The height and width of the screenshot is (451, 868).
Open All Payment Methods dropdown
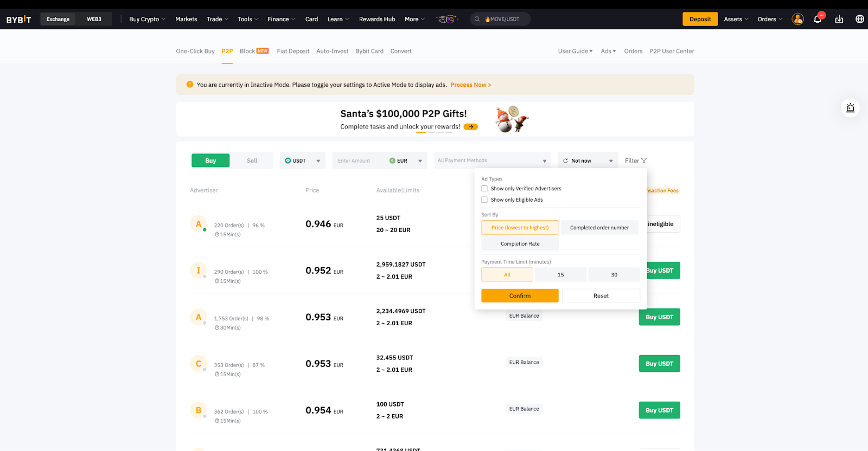coord(493,160)
